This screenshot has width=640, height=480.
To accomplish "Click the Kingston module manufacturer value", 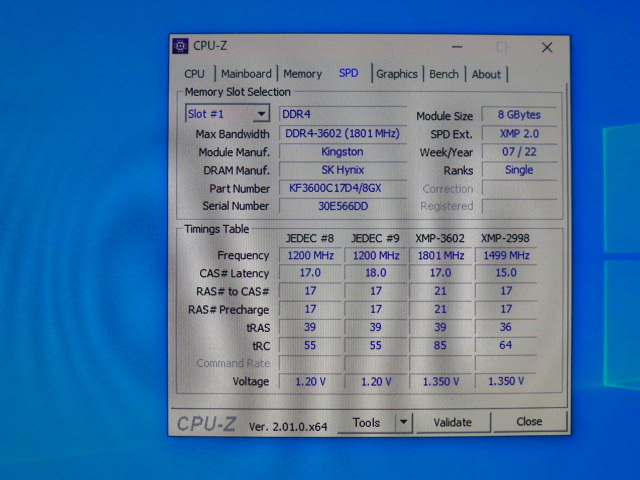I will 342,152.
